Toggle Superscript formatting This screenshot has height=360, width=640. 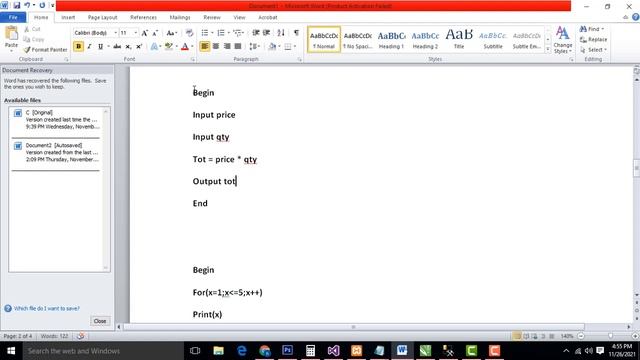coord(139,47)
